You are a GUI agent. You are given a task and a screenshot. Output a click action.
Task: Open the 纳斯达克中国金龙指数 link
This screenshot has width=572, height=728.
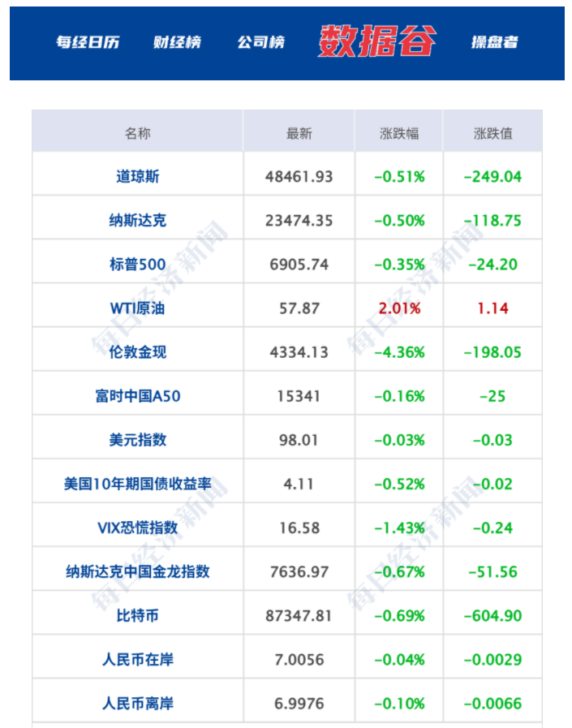[138, 571]
